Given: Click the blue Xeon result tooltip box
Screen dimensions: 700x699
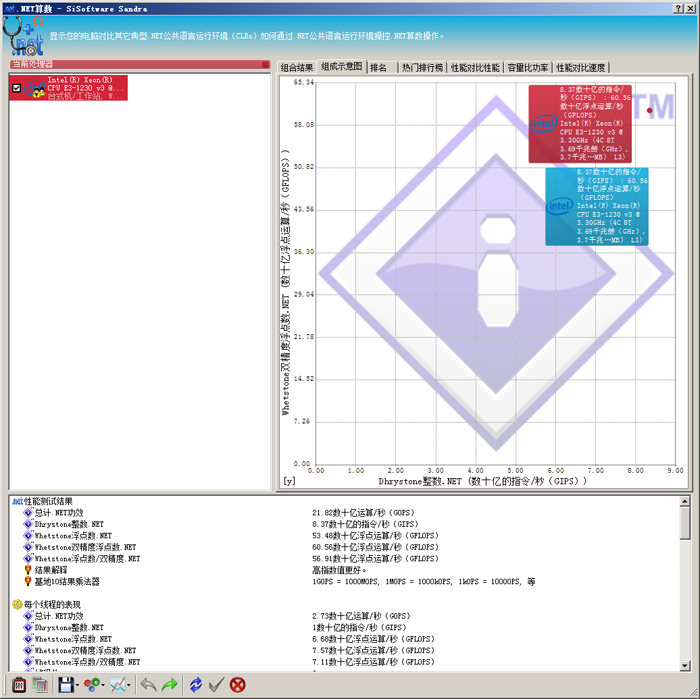Looking at the screenshot, I should (x=597, y=206).
